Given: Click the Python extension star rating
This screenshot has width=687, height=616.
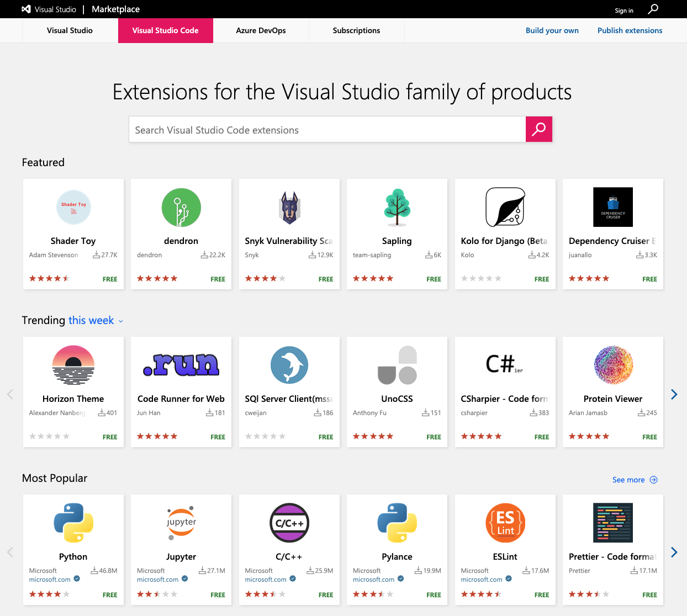Looking at the screenshot, I should tap(49, 594).
